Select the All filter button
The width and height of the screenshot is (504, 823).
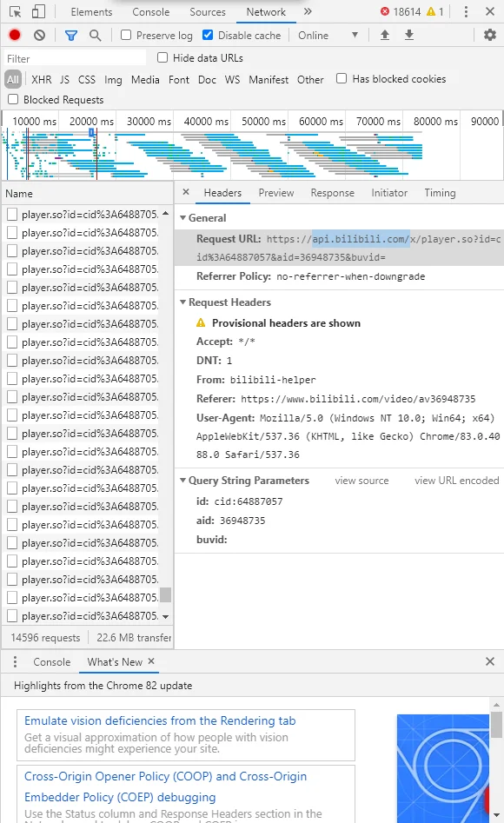point(12,79)
